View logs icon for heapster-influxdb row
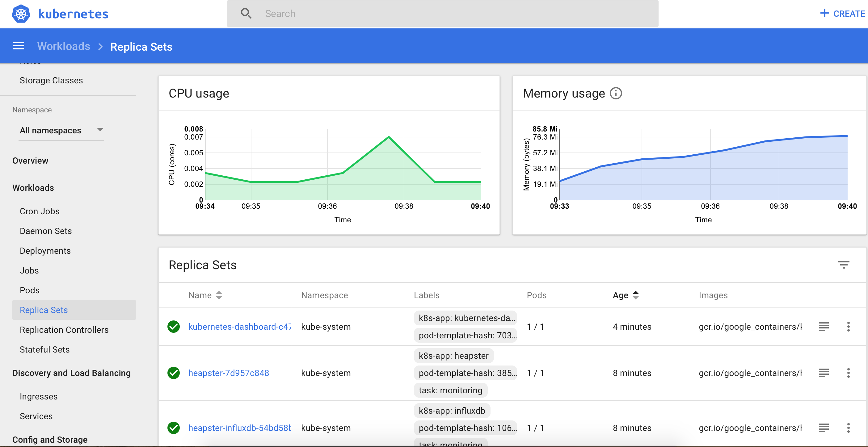The image size is (868, 447). (824, 428)
